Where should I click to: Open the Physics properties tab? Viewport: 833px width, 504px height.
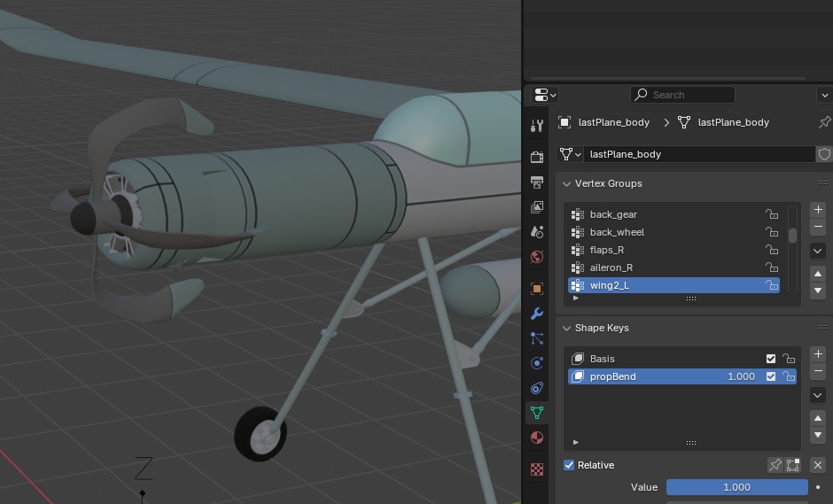(536, 363)
